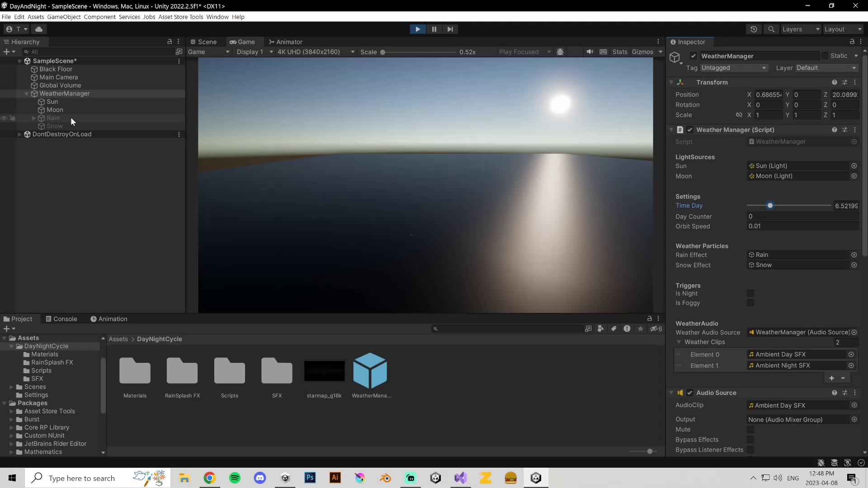This screenshot has width=868, height=488.
Task: Switch to the Animation tab
Action: click(x=108, y=319)
